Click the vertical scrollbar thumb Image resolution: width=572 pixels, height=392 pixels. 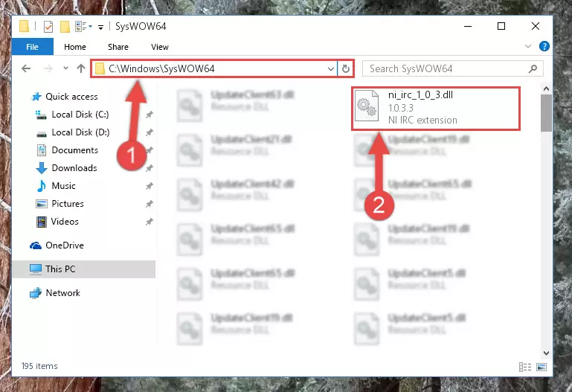(x=546, y=113)
